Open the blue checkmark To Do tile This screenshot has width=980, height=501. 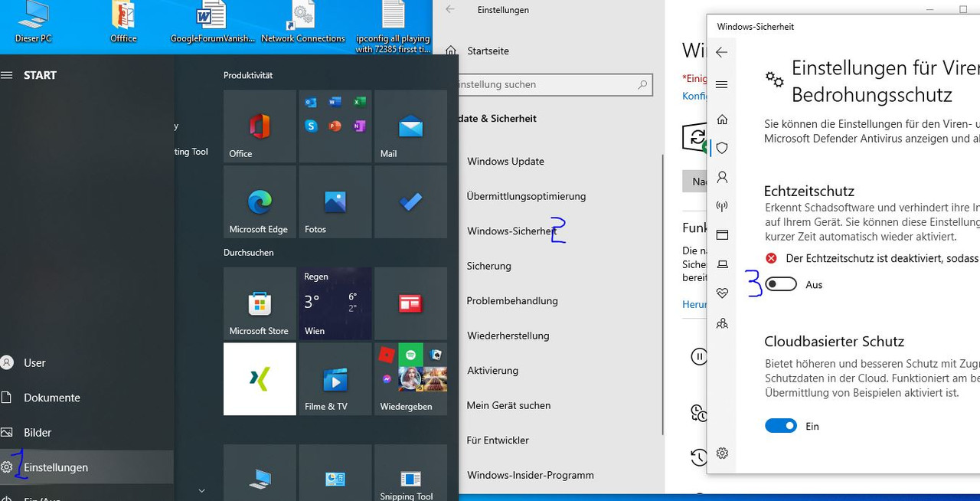pos(410,202)
